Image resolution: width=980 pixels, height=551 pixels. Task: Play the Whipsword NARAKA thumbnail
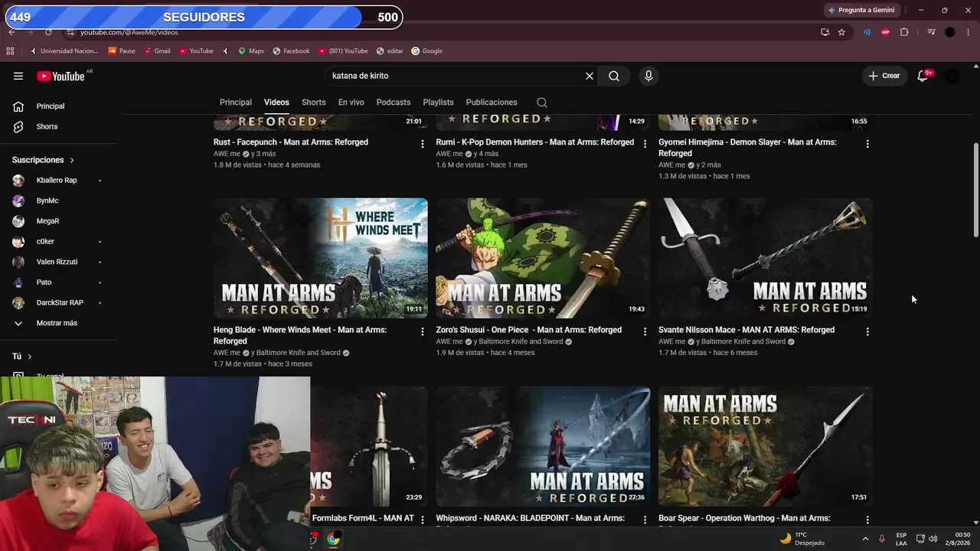[543, 446]
